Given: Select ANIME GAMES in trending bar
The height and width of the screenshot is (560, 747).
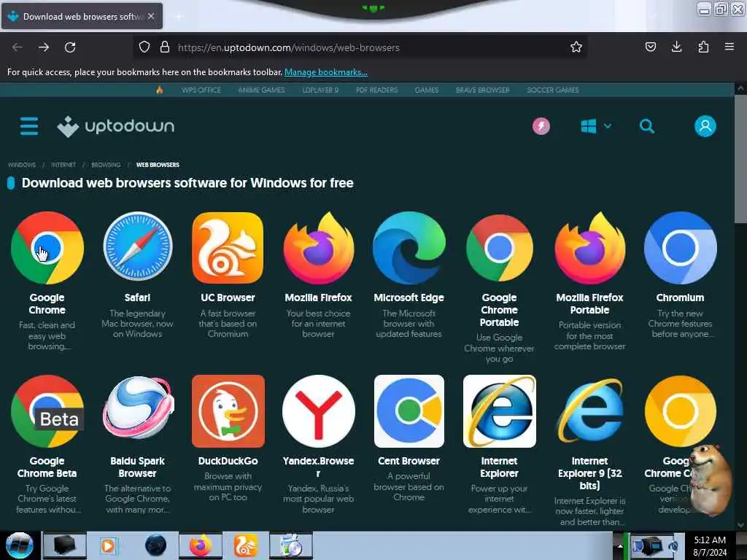Looking at the screenshot, I should click(261, 90).
